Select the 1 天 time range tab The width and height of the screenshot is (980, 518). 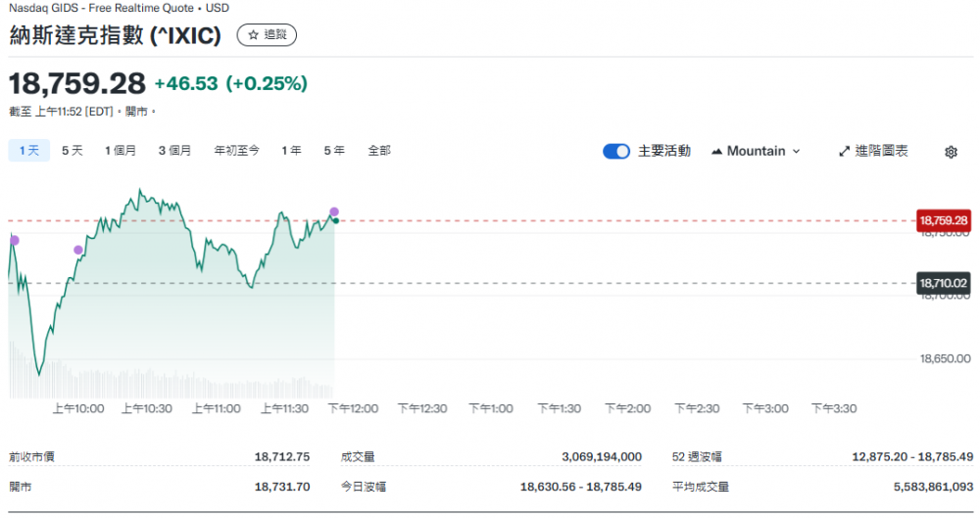pos(28,151)
